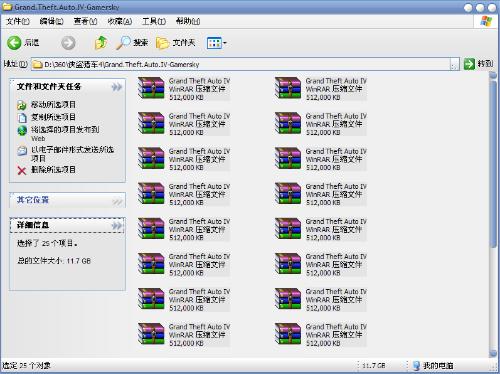This screenshot has height=374, width=500.
Task: Click the green Back arrow button
Action: [x=14, y=43]
